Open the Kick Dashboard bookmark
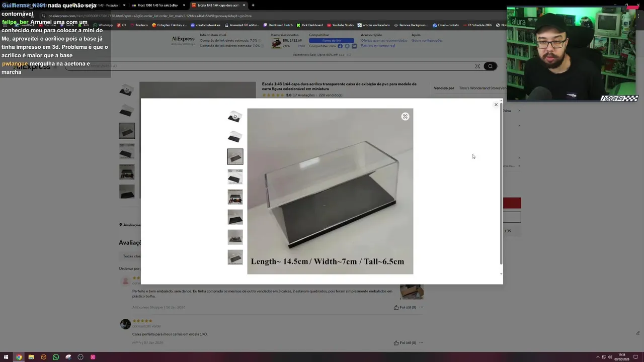The width and height of the screenshot is (644, 362). [x=310, y=25]
